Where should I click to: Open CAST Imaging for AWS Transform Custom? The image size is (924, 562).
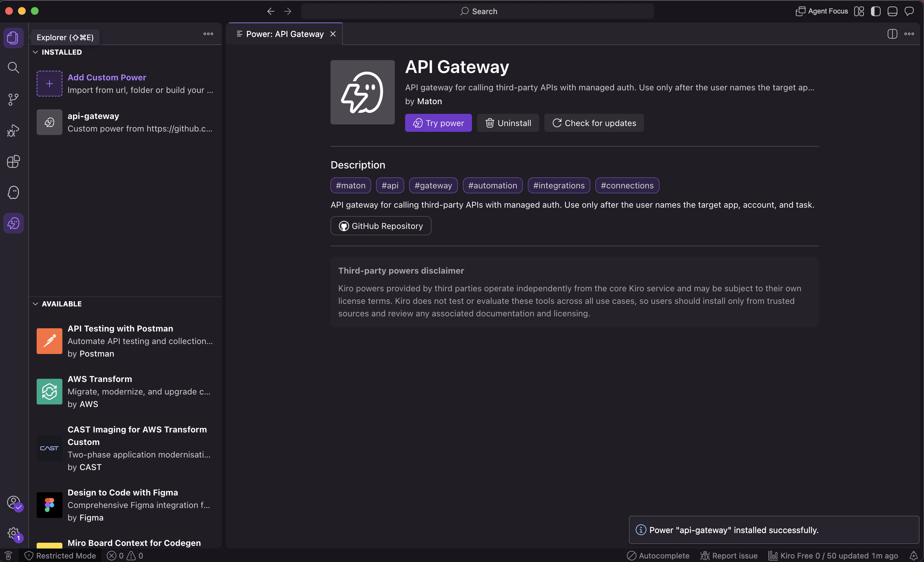125,448
